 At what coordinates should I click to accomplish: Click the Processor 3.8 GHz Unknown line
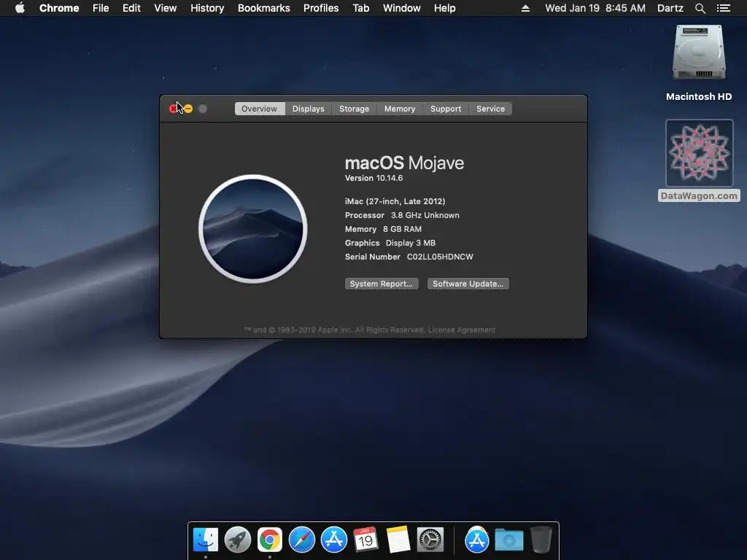(x=402, y=215)
